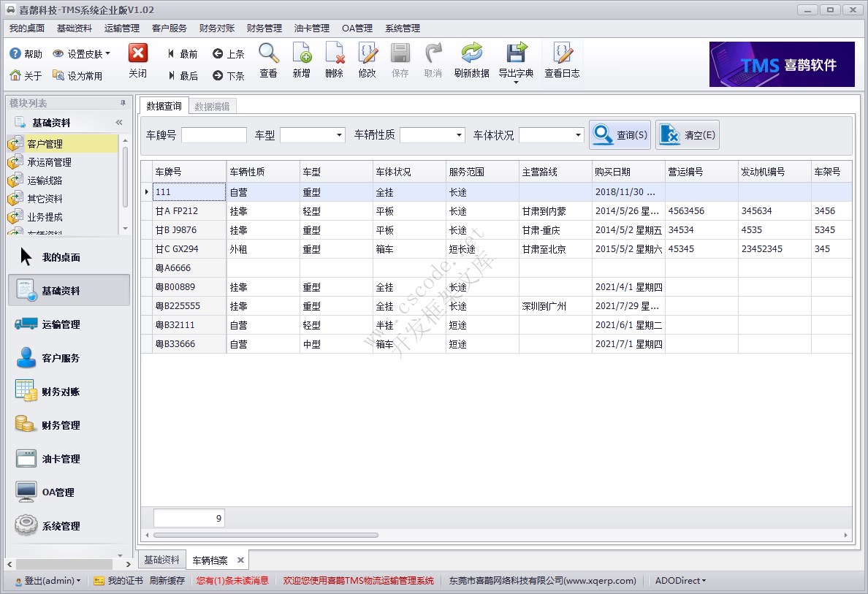Open 登出(admin) dropdown in status bar
The image size is (868, 594).
[49, 581]
